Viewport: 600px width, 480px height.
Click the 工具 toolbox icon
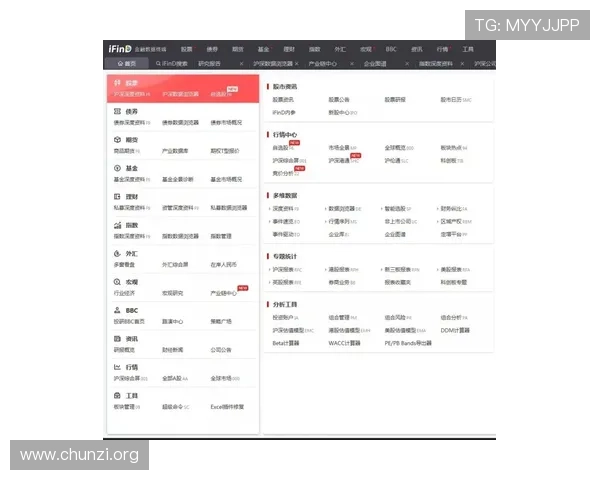coord(118,396)
